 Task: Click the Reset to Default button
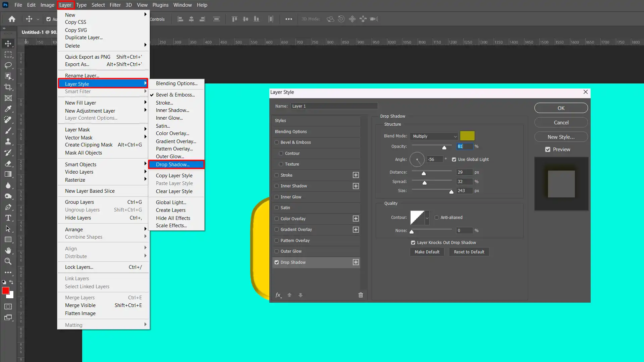(x=469, y=252)
